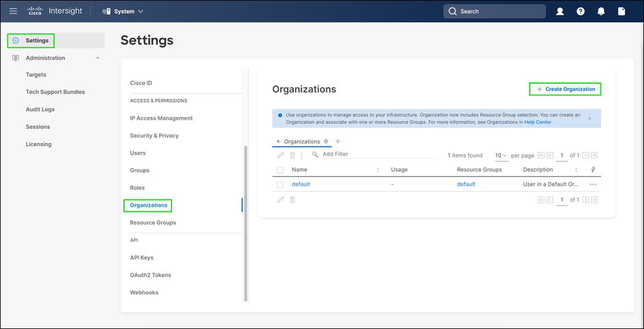Open Resource Groups settings

tap(153, 223)
